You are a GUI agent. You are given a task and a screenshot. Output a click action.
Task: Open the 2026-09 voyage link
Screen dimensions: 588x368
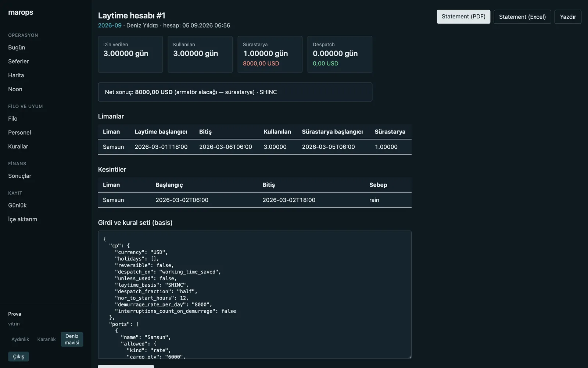[x=110, y=25]
